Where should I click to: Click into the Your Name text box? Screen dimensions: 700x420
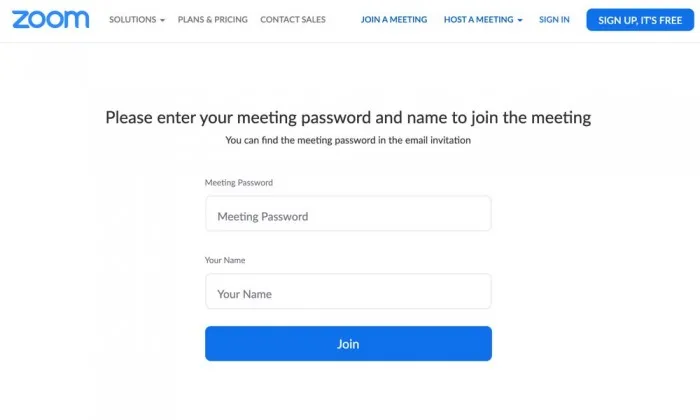tap(348, 294)
